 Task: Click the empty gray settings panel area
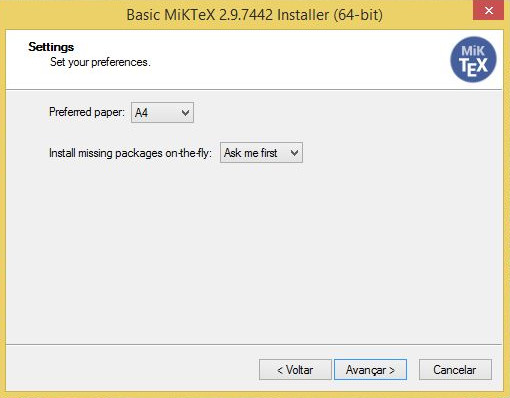(253, 253)
